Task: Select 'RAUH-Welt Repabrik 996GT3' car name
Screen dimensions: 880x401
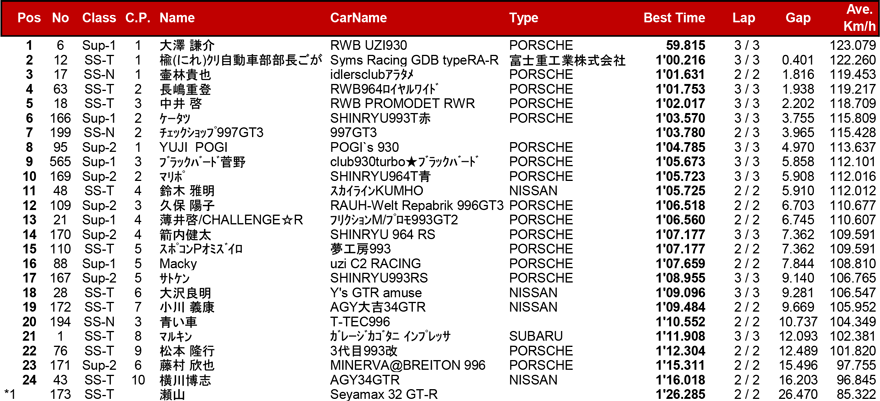Action: tap(417, 206)
